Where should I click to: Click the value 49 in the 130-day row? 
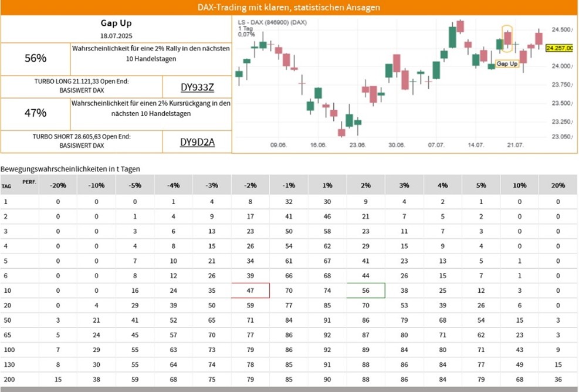click(520, 364)
